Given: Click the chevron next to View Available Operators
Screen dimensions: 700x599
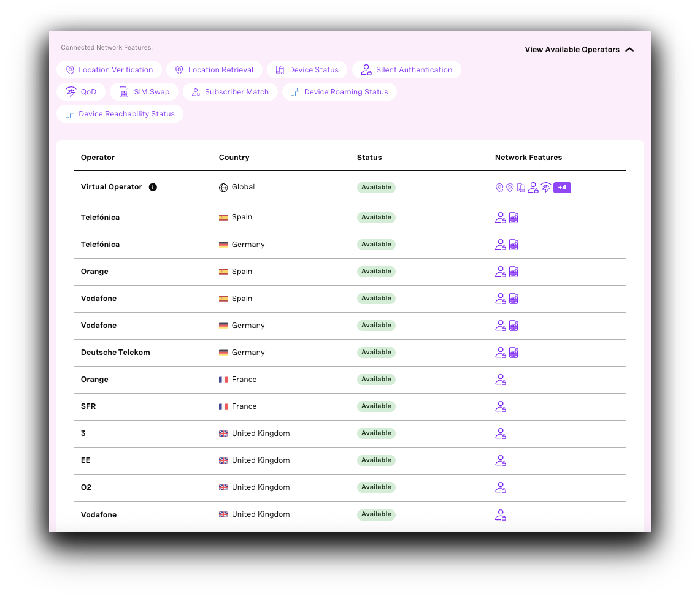Looking at the screenshot, I should pyautogui.click(x=630, y=50).
